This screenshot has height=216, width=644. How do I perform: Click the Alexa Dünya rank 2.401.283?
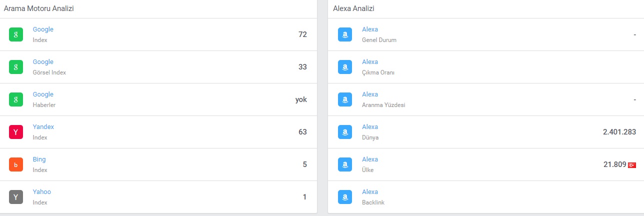tap(619, 132)
